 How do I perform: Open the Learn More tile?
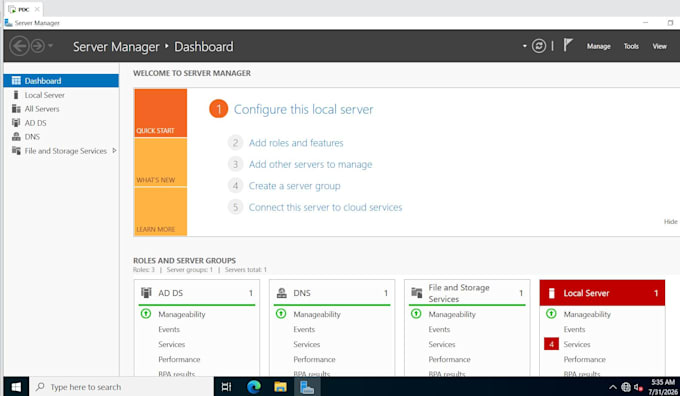point(160,212)
